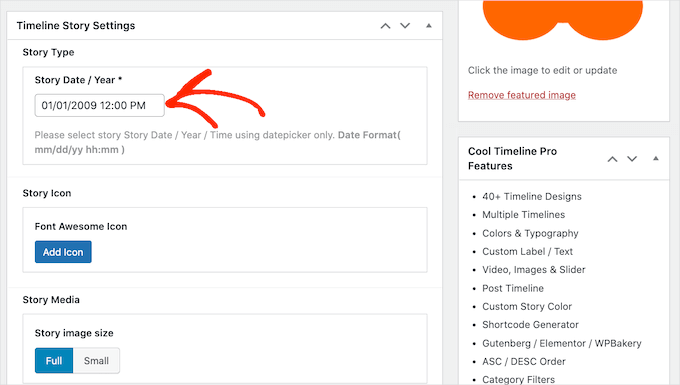
Task: Select Small story image size
Action: pos(96,361)
